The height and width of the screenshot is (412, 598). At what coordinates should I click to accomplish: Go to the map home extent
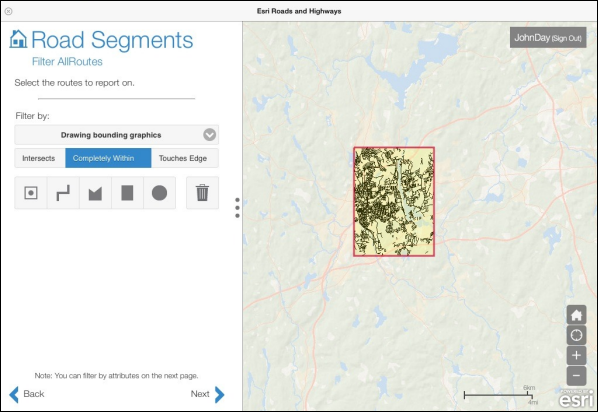(x=576, y=315)
